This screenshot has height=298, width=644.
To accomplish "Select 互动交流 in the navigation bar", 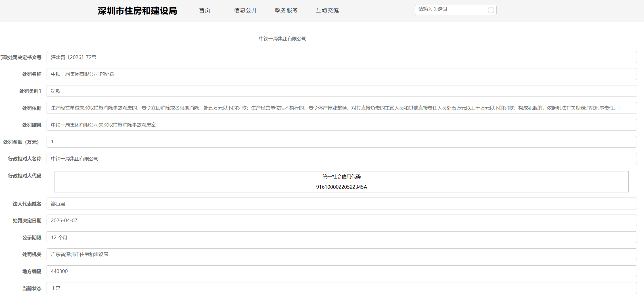I will [x=327, y=11].
